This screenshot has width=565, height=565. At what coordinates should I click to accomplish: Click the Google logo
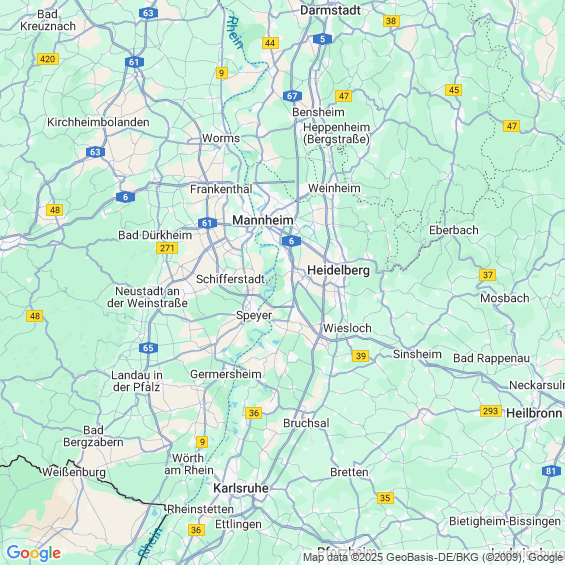pyautogui.click(x=34, y=553)
